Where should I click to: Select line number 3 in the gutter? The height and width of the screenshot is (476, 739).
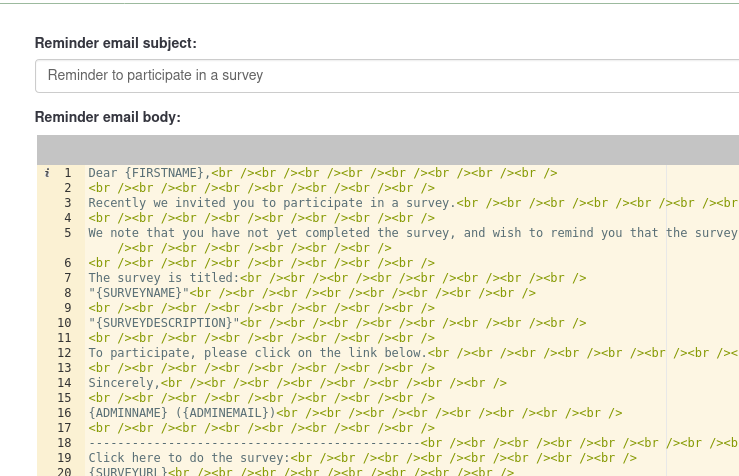(x=67, y=203)
